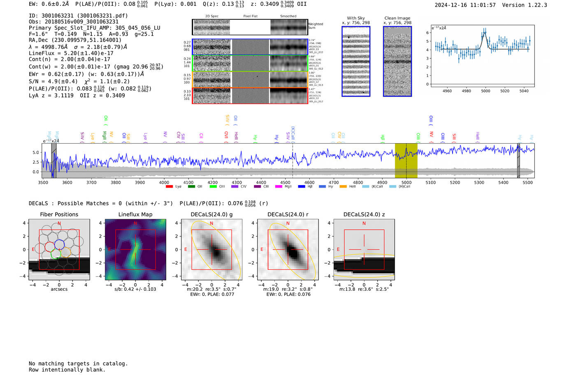Select the orange-bordered 2D Spec fiber row
576x392 pixels.
(x=250, y=79)
